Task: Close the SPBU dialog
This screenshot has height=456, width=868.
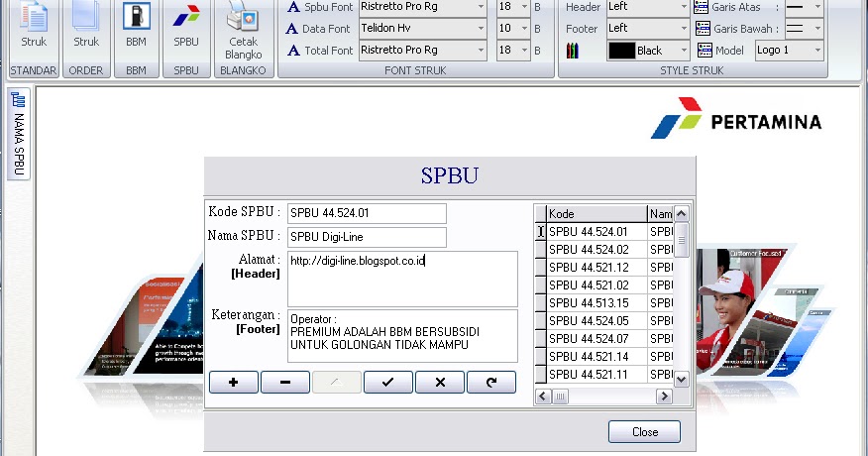Action: [x=644, y=432]
